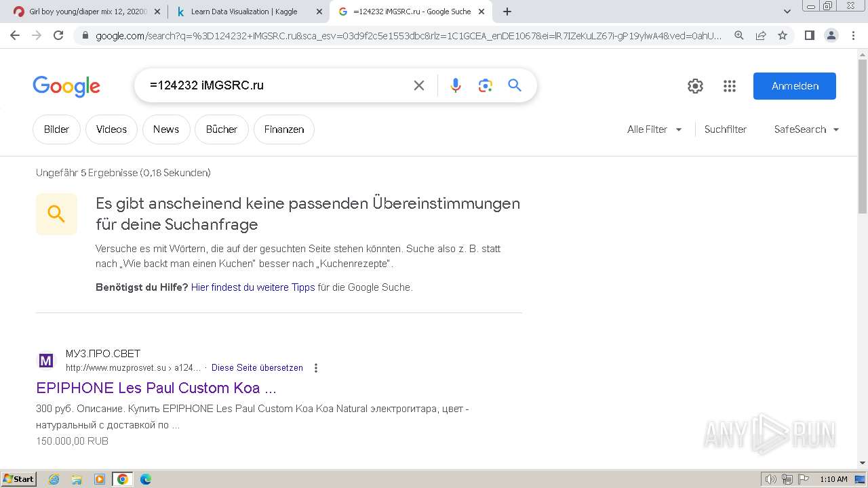The width and height of the screenshot is (868, 488).
Task: Select the Finanzen filter
Action: [x=284, y=129]
